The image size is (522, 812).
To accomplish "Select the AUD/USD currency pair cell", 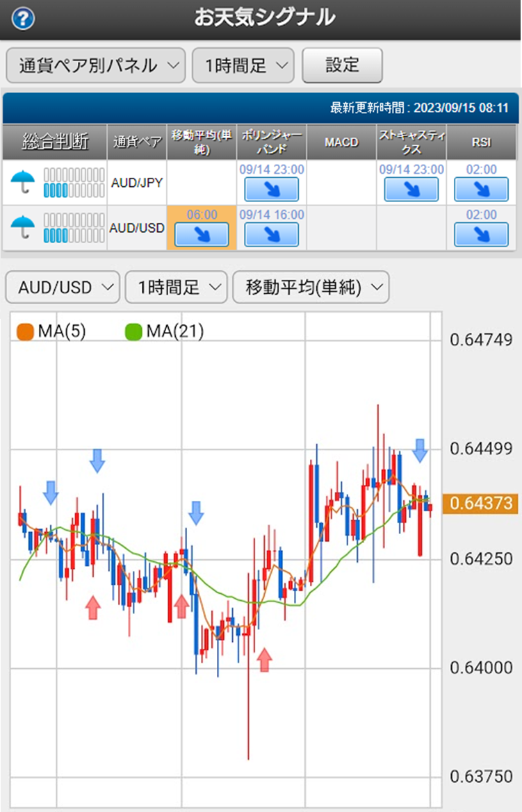I will tap(137, 228).
